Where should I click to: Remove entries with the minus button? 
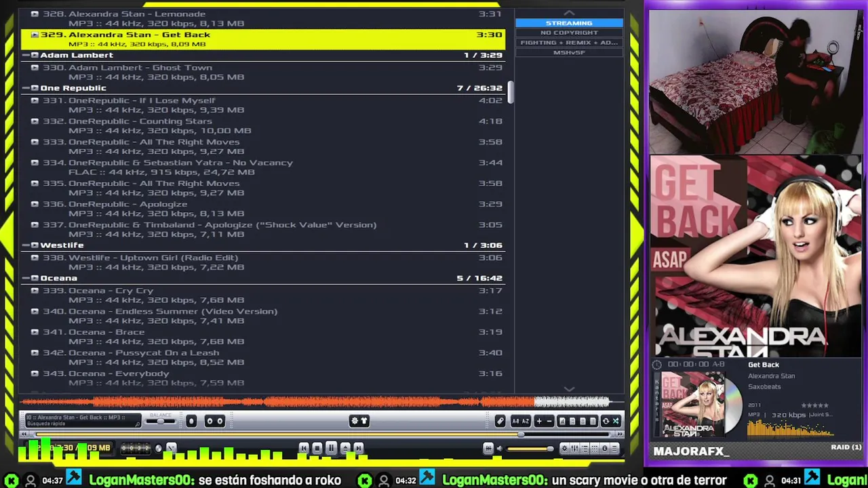pos(549,421)
